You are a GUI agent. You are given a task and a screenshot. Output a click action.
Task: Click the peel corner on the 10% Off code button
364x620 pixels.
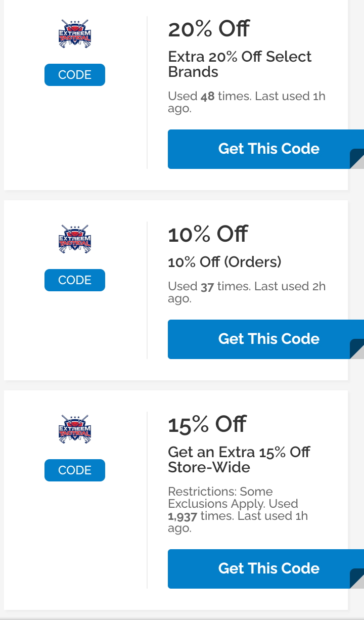(357, 349)
